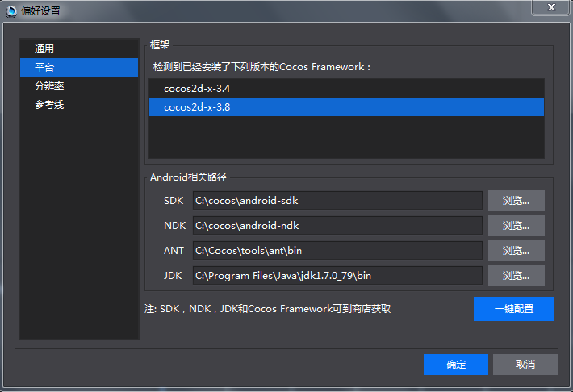Select the 平台 category in sidebar
Image resolution: width=573 pixels, height=392 pixels.
(x=79, y=67)
